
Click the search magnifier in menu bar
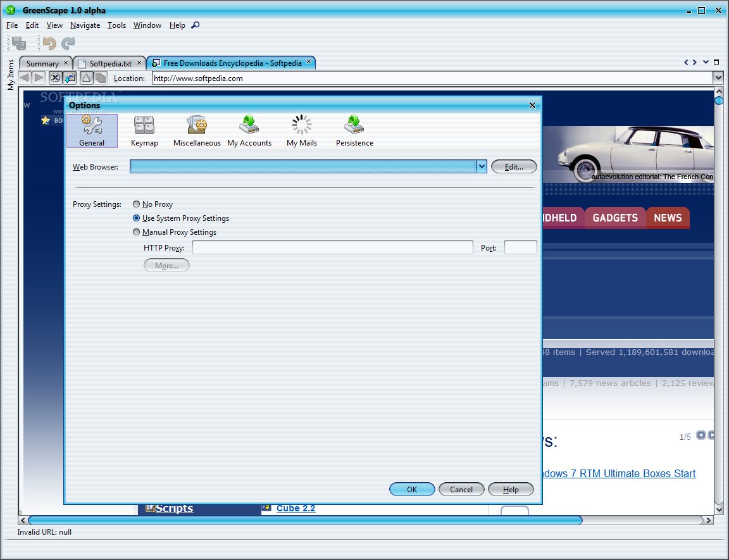[x=196, y=25]
